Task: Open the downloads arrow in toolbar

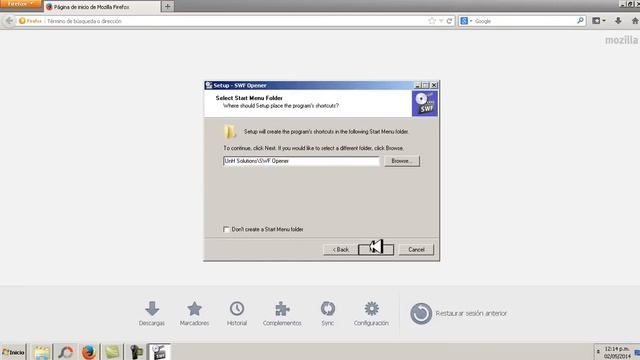Action: tap(618, 20)
